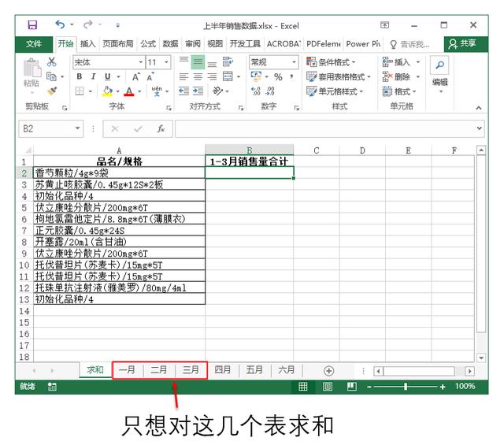504x445 pixels.
Task: Toggle align text left
Action: [x=183, y=76]
